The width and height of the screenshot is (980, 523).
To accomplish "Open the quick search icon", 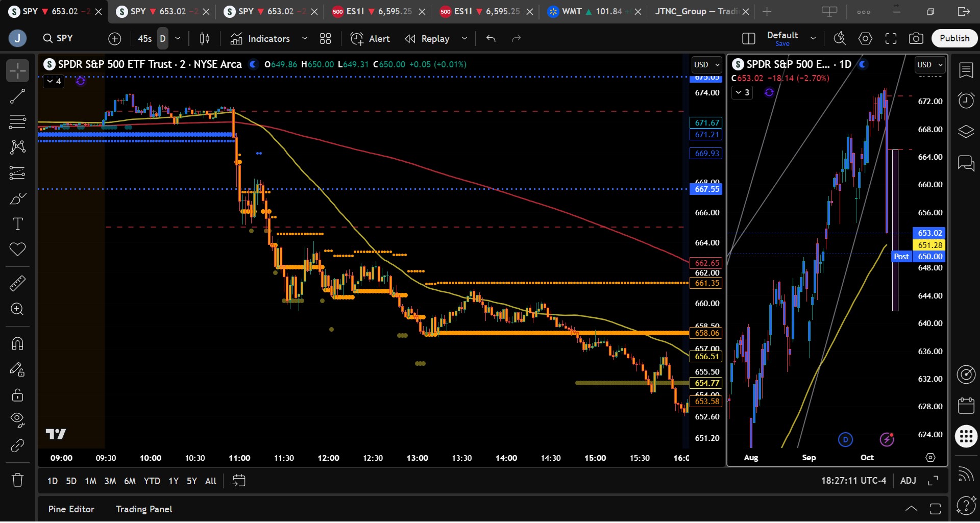I will pyautogui.click(x=840, y=39).
